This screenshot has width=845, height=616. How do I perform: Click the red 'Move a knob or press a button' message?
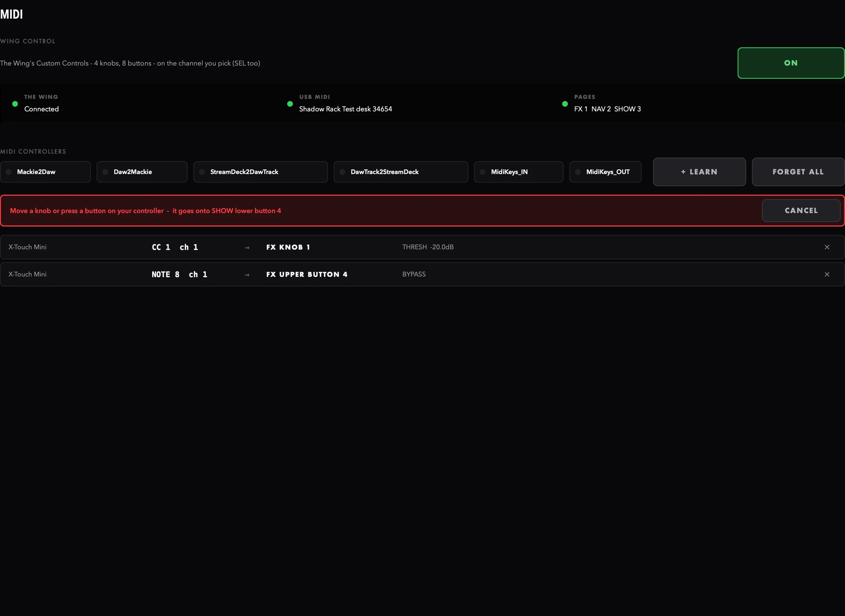pyautogui.click(x=145, y=211)
